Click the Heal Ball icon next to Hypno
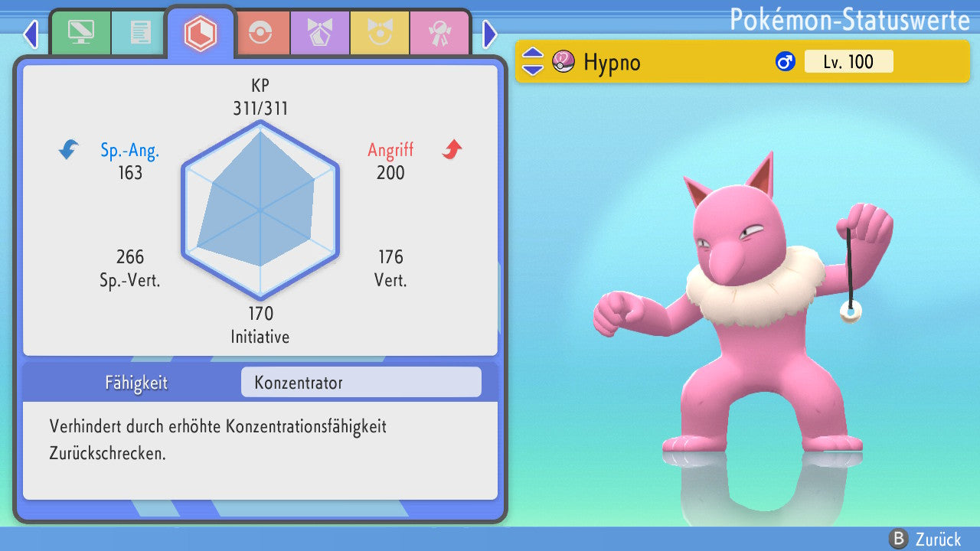 [563, 61]
